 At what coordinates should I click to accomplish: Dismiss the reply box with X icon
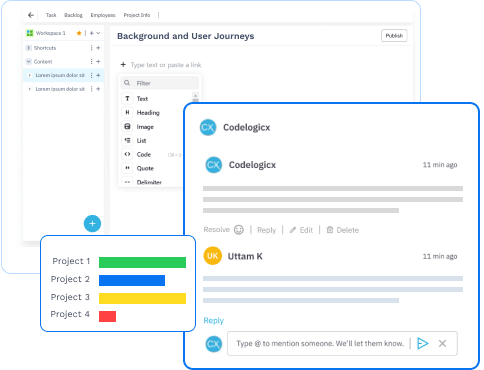point(442,343)
